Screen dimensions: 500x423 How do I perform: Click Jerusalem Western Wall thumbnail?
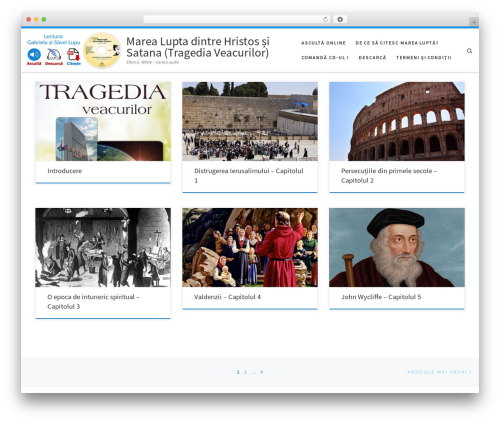point(250,121)
